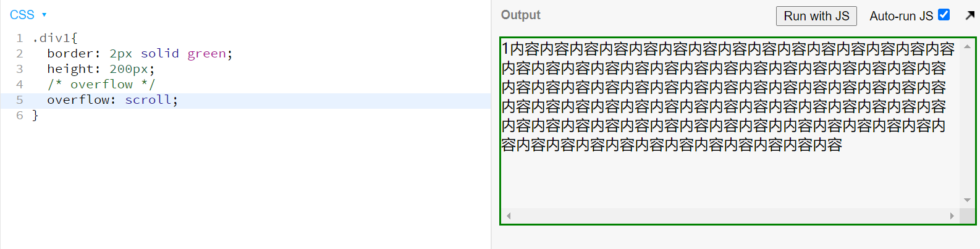Click the output scroll down arrow
The height and width of the screenshot is (249, 980).
click(967, 200)
